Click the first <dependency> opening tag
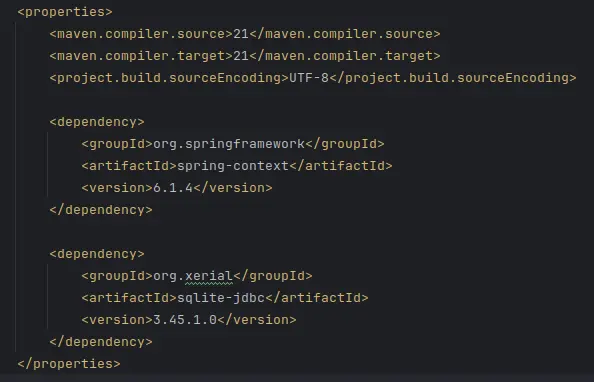The image size is (594, 382). tap(97, 122)
